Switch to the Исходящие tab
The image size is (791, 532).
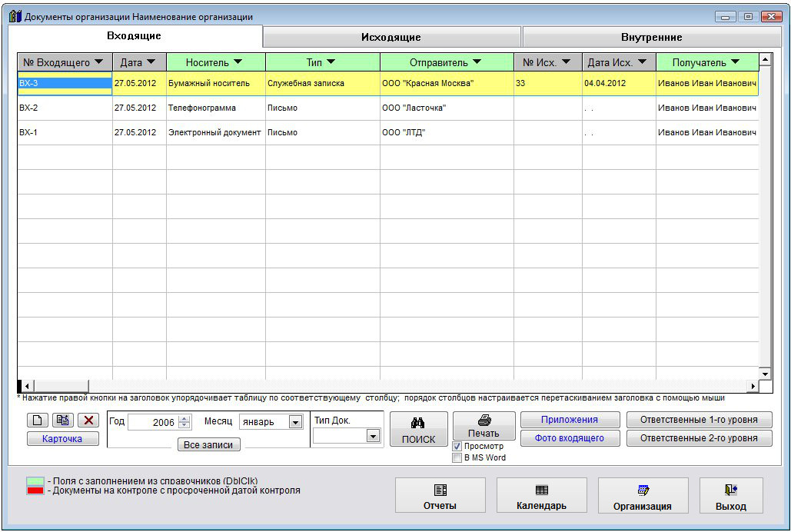[391, 37]
